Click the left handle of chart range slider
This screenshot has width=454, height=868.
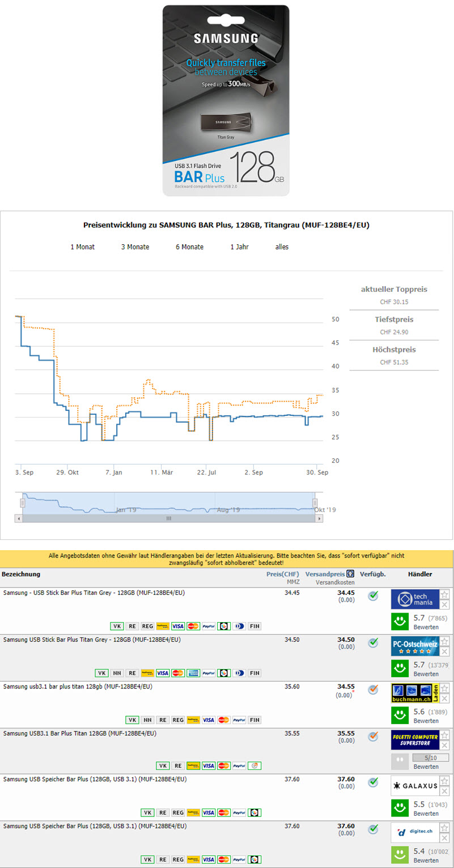click(x=23, y=503)
